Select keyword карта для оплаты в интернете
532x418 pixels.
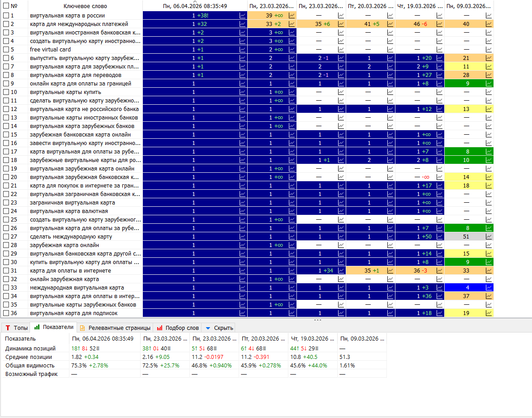[x=71, y=270]
